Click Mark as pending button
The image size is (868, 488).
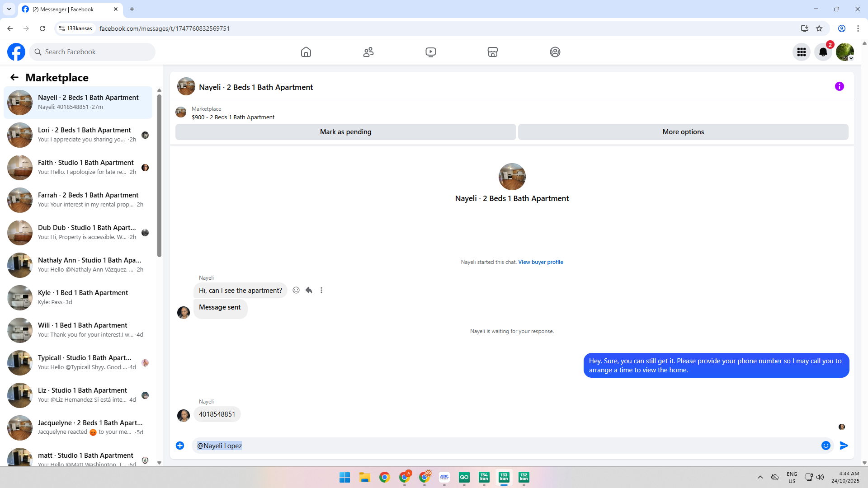point(346,132)
